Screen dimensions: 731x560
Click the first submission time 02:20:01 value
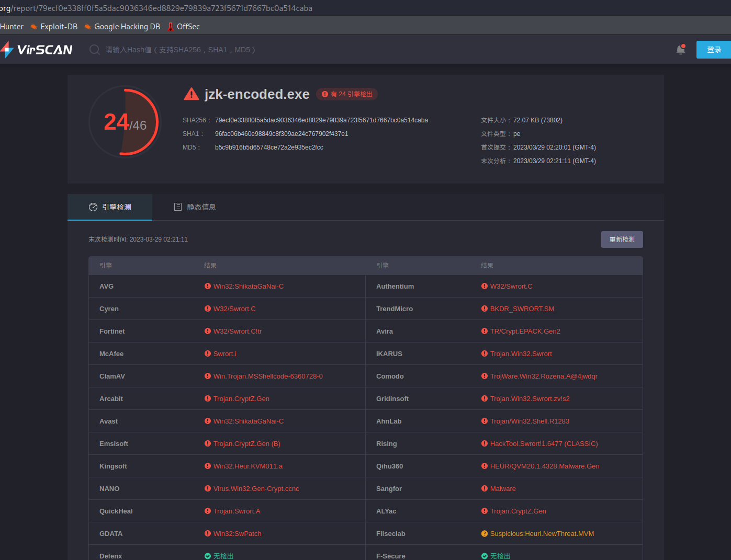click(555, 147)
